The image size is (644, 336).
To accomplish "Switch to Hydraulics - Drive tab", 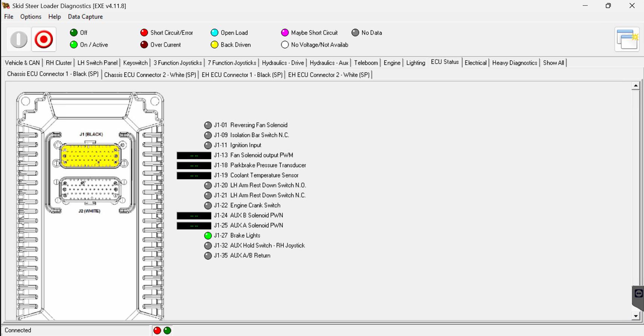I will 283,63.
